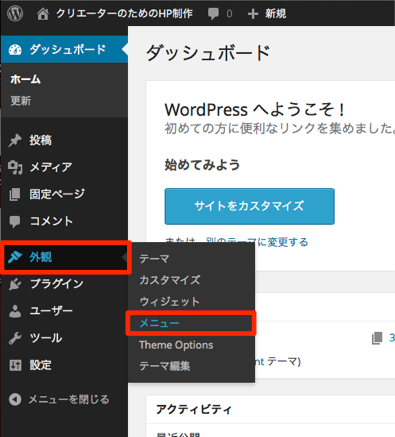Choose テーマ from the flyout submenu
This screenshot has width=395, height=437.
pyautogui.click(x=154, y=259)
